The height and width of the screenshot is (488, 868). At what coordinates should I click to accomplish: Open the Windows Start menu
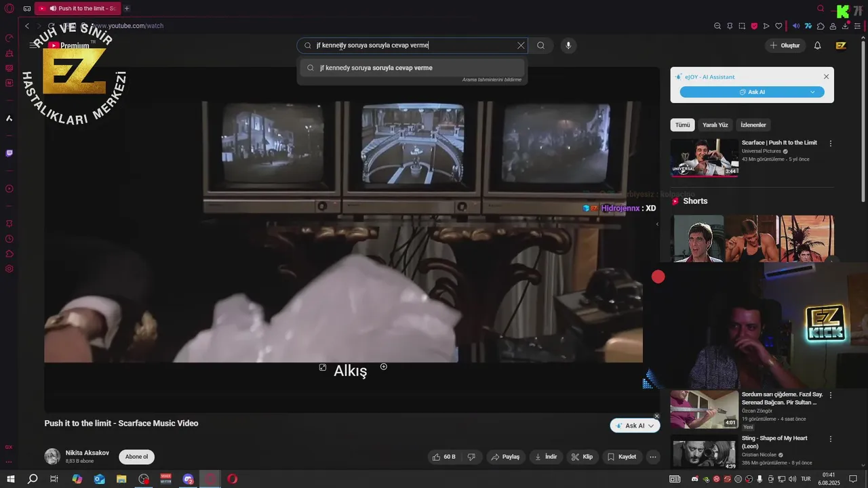tap(10, 479)
